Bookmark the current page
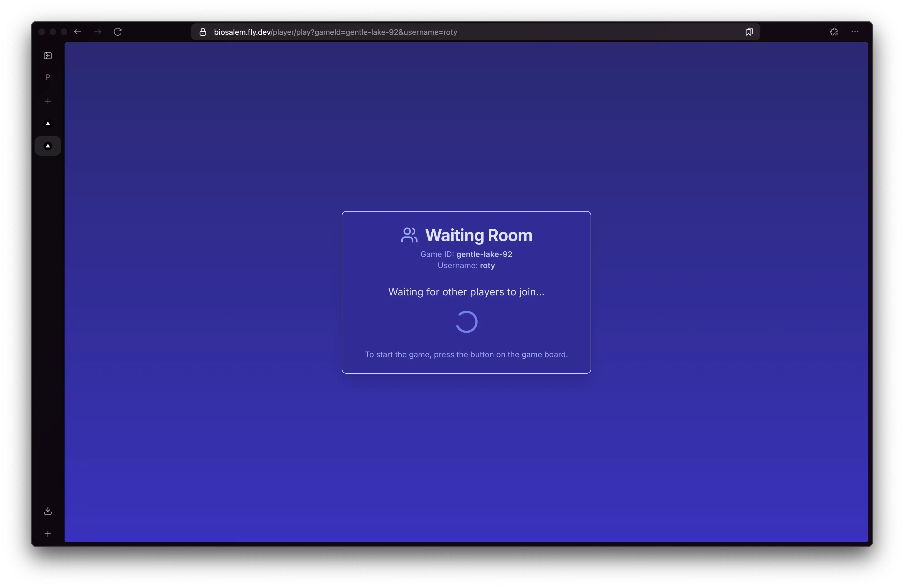This screenshot has height=588, width=904. click(x=749, y=32)
